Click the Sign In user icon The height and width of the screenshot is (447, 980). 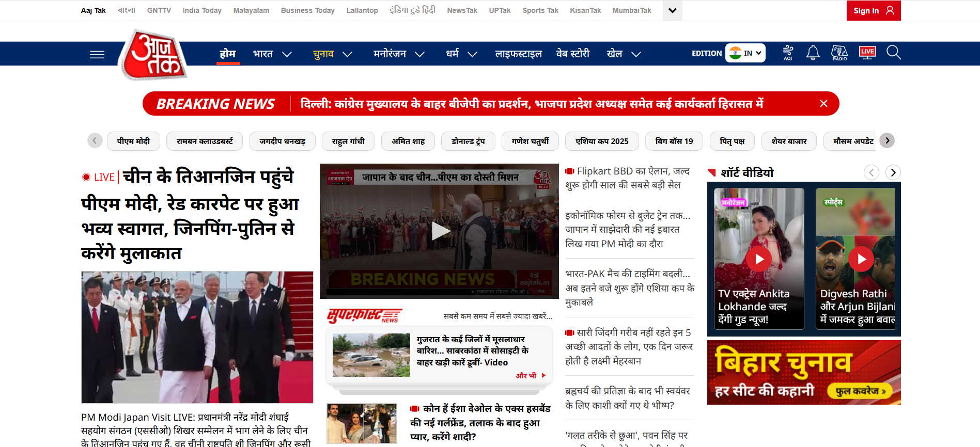890,10
